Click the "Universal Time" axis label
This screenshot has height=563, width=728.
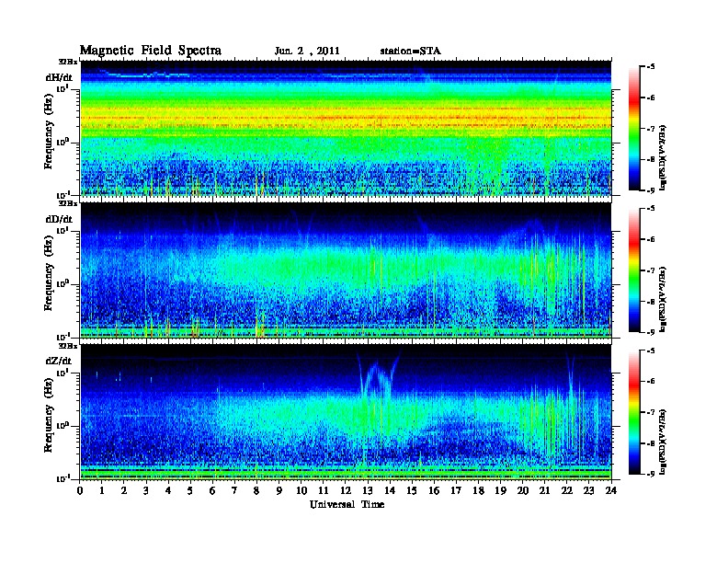[347, 504]
